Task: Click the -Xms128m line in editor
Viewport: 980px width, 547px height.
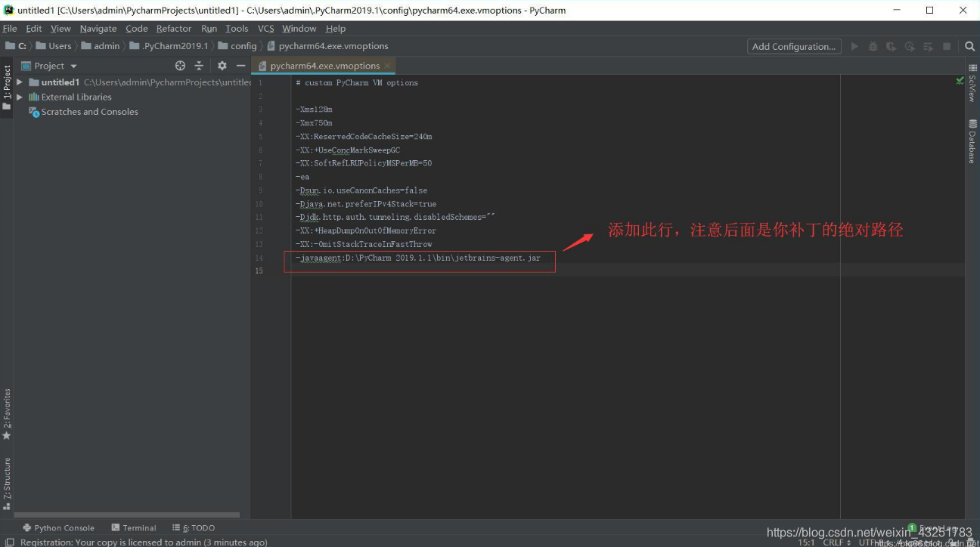Action: 314,110
